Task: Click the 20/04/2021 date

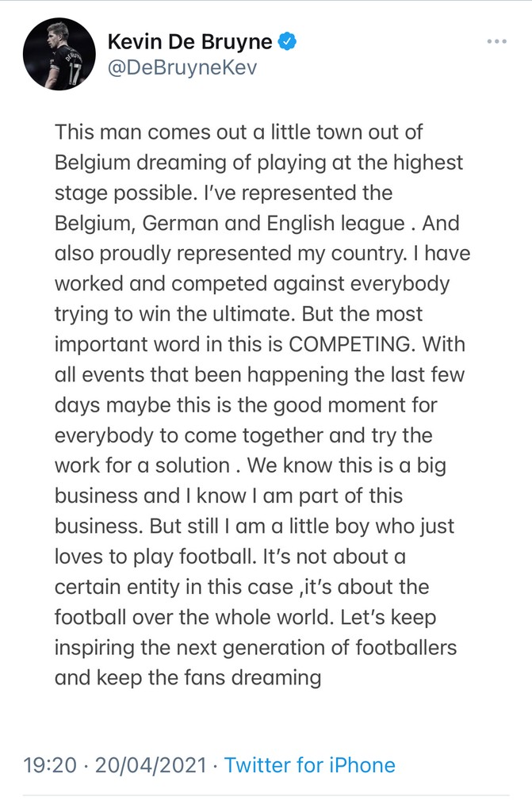Action: [x=151, y=765]
